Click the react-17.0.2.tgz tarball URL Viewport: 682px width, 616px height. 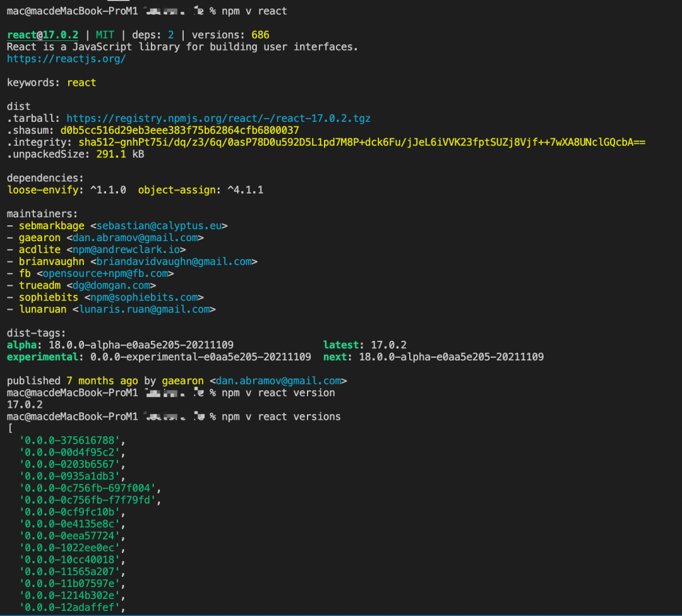[x=218, y=118]
